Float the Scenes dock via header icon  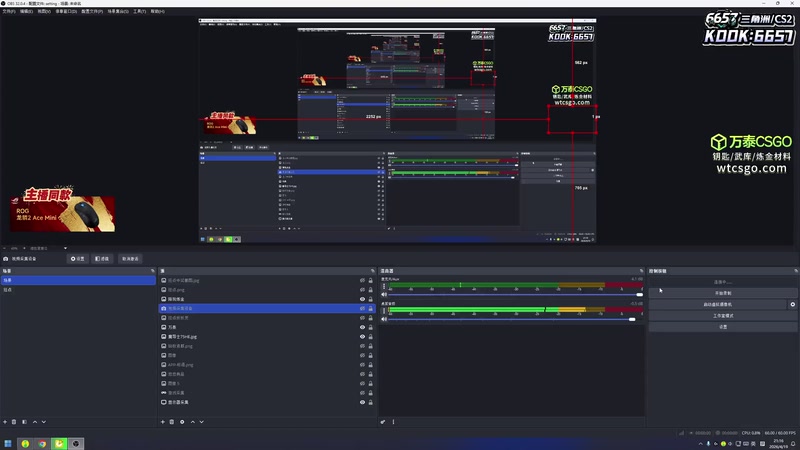click(x=153, y=271)
